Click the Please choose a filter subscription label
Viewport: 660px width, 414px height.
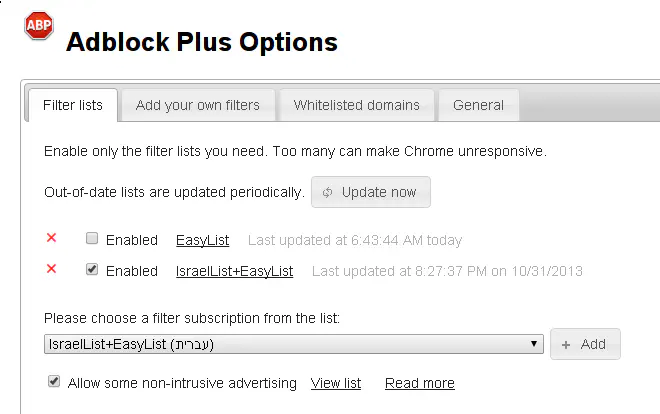192,318
